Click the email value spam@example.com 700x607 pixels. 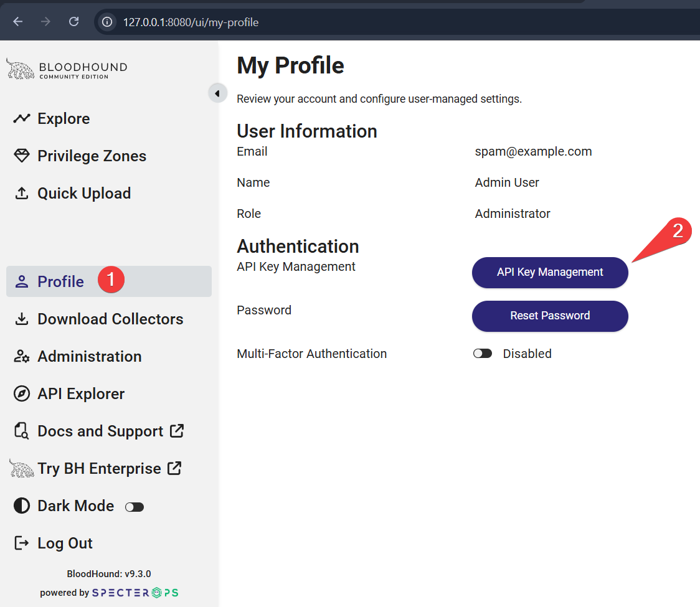click(x=534, y=152)
